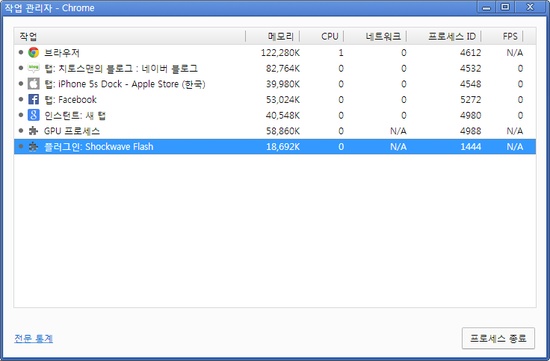Click N/A FPS value in 브라우저 row
The width and height of the screenshot is (550, 361).
515,53
